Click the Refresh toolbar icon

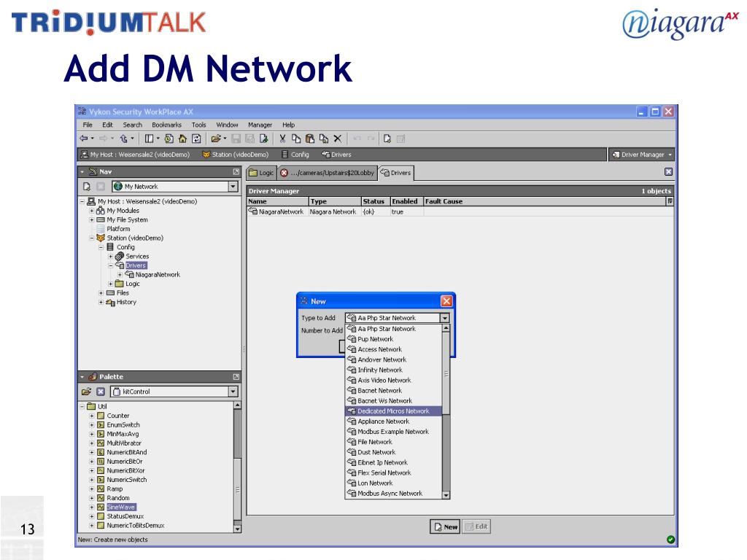[196, 139]
